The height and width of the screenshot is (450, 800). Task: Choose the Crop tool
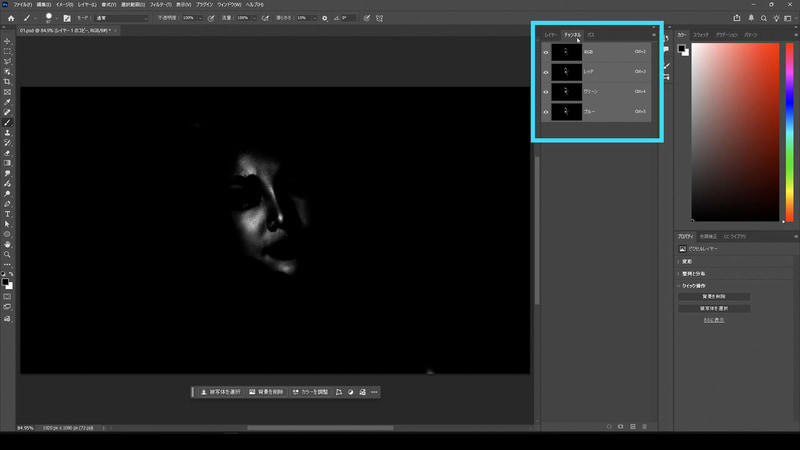(x=7, y=82)
